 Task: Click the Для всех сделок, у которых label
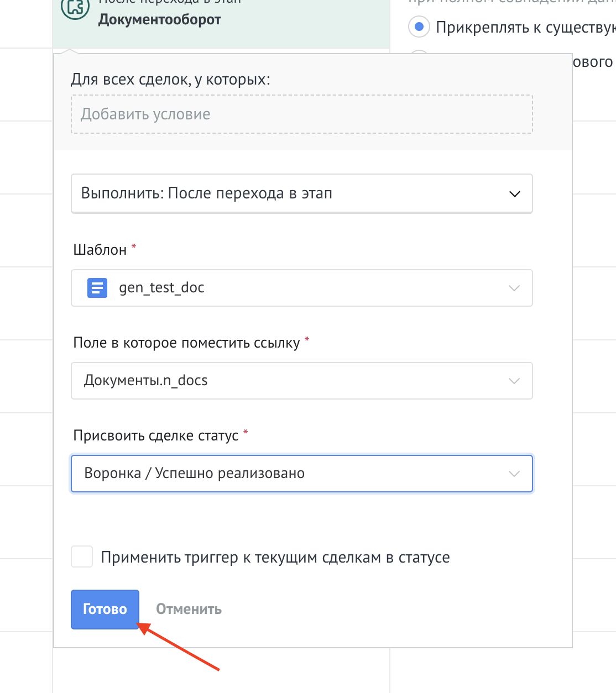coord(170,80)
